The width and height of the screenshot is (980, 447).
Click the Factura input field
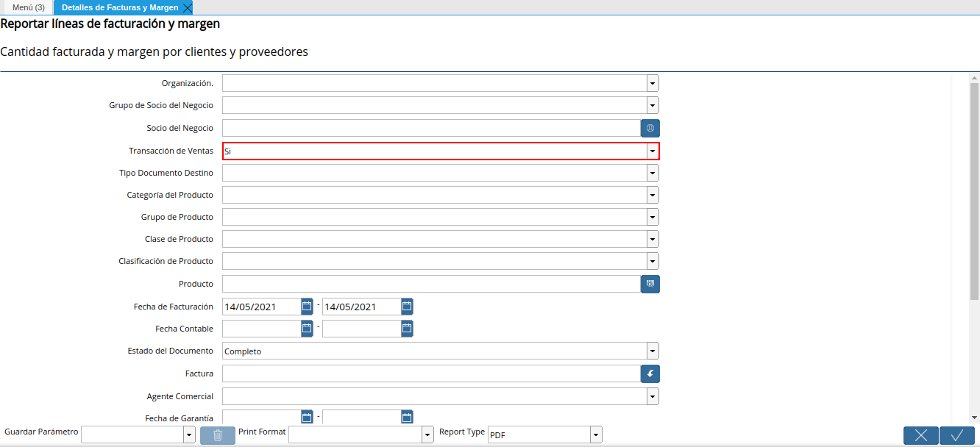pyautogui.click(x=431, y=373)
